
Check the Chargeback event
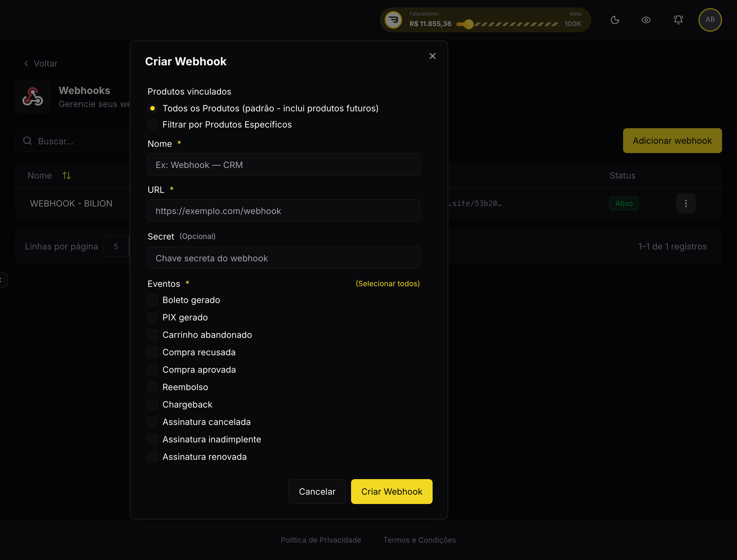(x=153, y=404)
